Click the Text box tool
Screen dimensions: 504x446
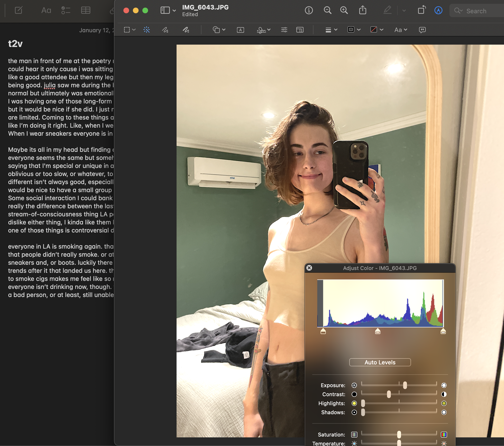tap(240, 30)
